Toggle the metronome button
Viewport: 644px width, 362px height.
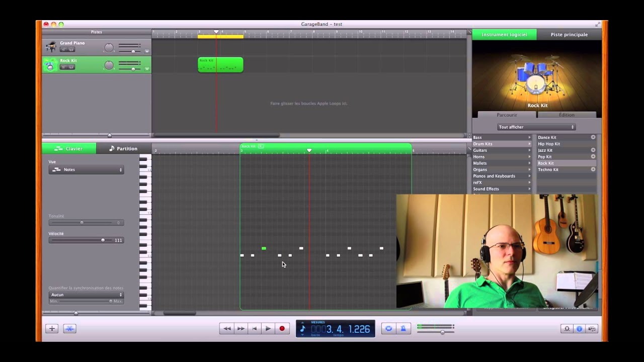(x=403, y=328)
